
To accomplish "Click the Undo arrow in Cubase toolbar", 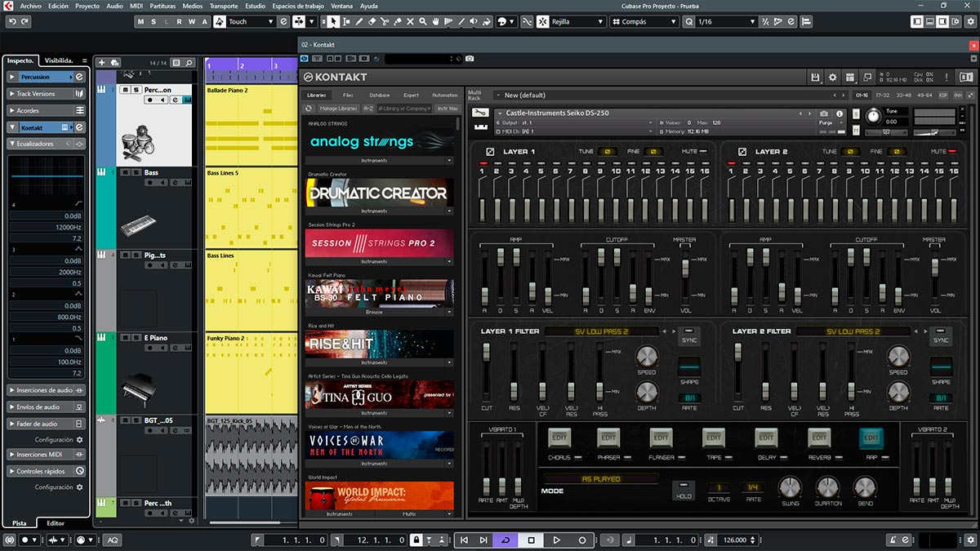I will pyautogui.click(x=12, y=21).
